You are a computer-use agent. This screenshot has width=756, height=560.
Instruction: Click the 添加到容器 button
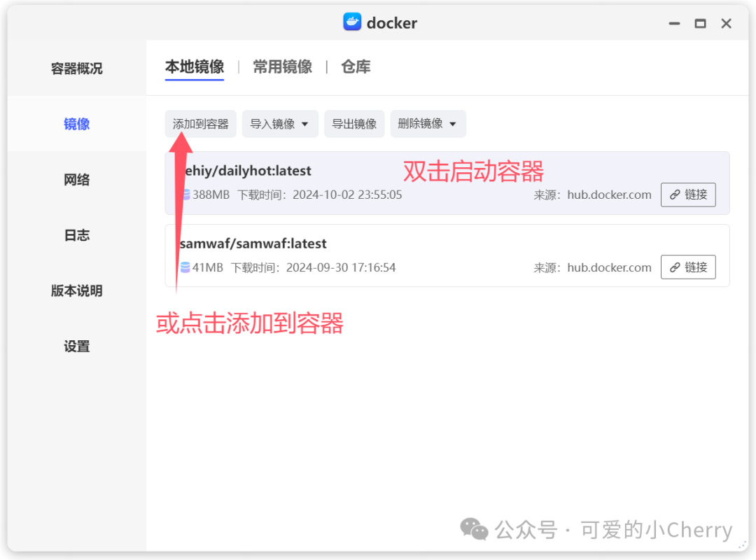tap(201, 124)
